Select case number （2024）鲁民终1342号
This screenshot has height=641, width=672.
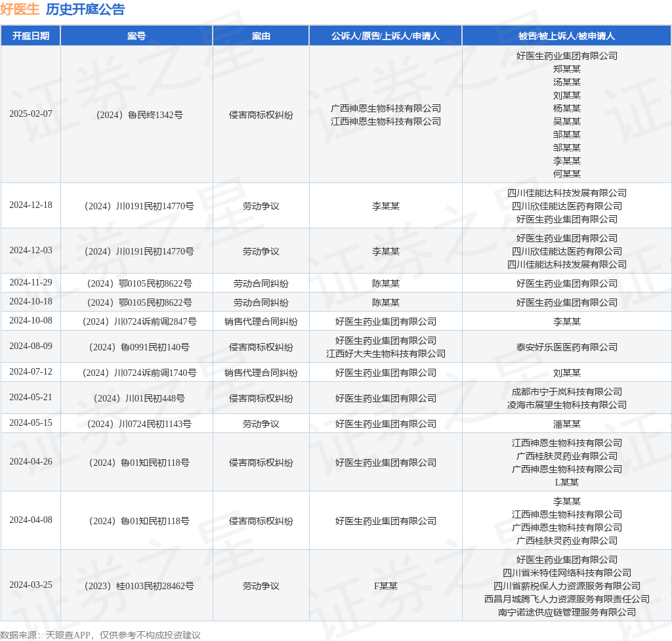coord(136,115)
